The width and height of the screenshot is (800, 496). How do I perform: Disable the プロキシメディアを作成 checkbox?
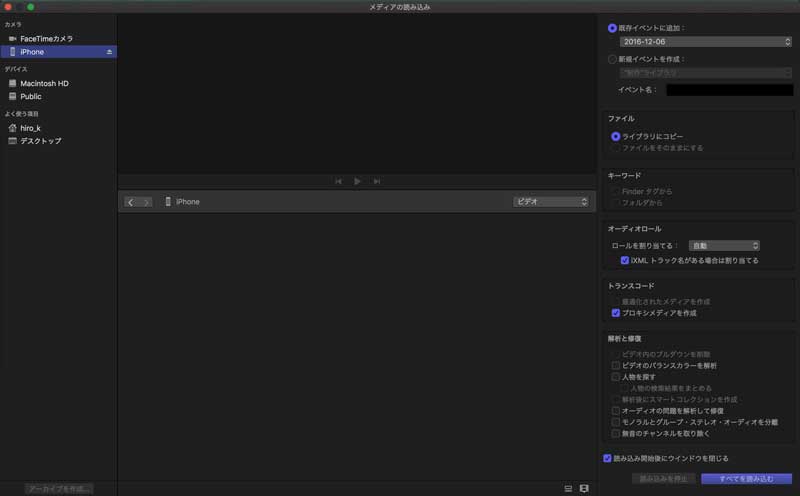pos(616,313)
